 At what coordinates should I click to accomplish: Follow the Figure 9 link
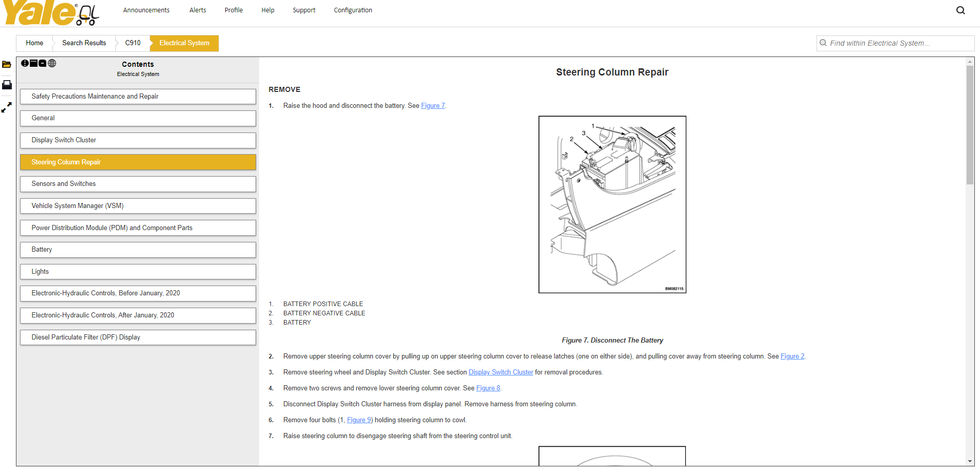click(x=359, y=420)
